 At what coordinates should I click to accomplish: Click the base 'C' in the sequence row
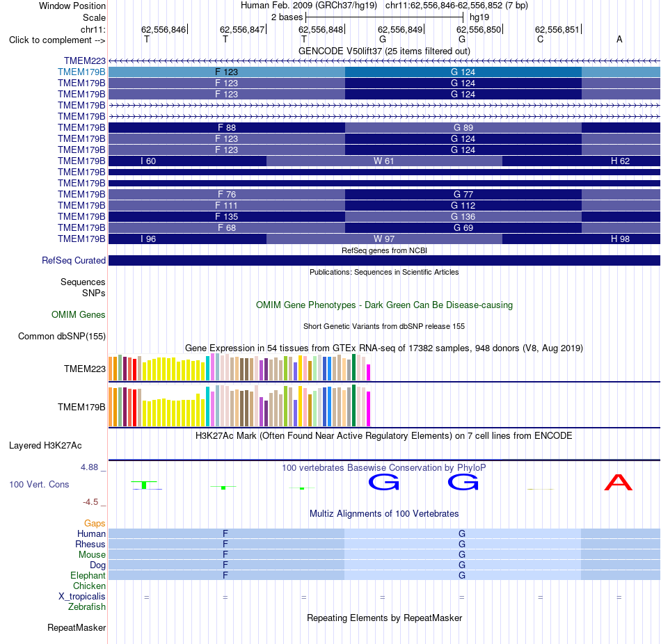click(x=541, y=40)
